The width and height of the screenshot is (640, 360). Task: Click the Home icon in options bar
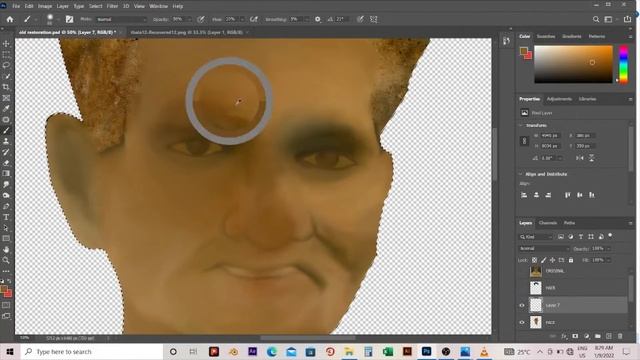coord(10,19)
